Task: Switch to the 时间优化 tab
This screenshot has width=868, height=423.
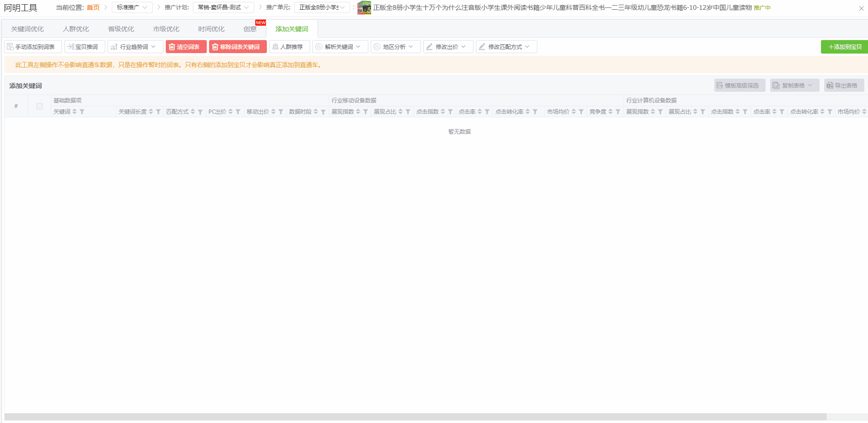Action: tap(211, 29)
